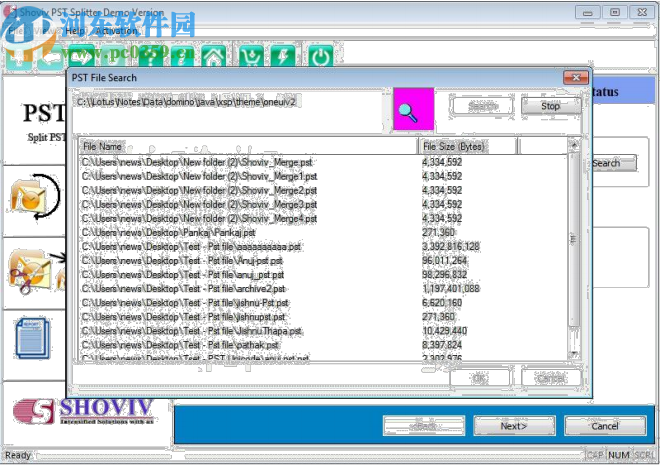Screen dimensions: 661x475
Task: Click the Outlook scissors split icon
Action: click(x=35, y=271)
